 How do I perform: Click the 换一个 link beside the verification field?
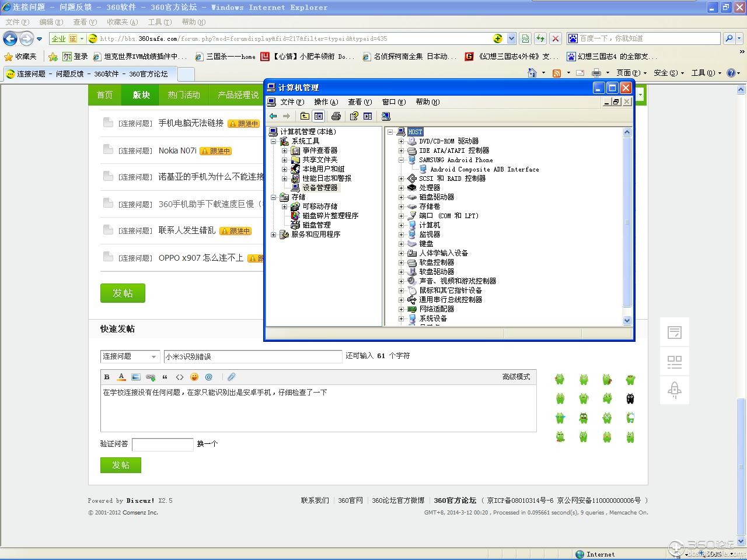pos(207,444)
